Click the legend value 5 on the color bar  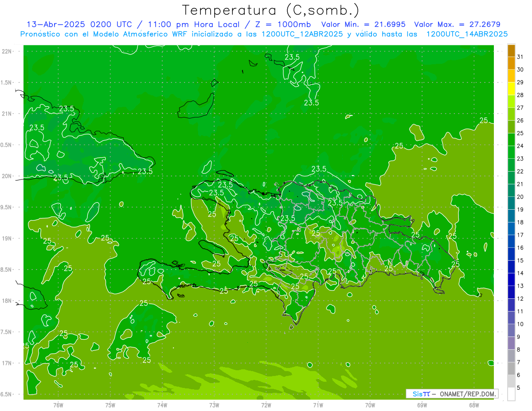519,388
